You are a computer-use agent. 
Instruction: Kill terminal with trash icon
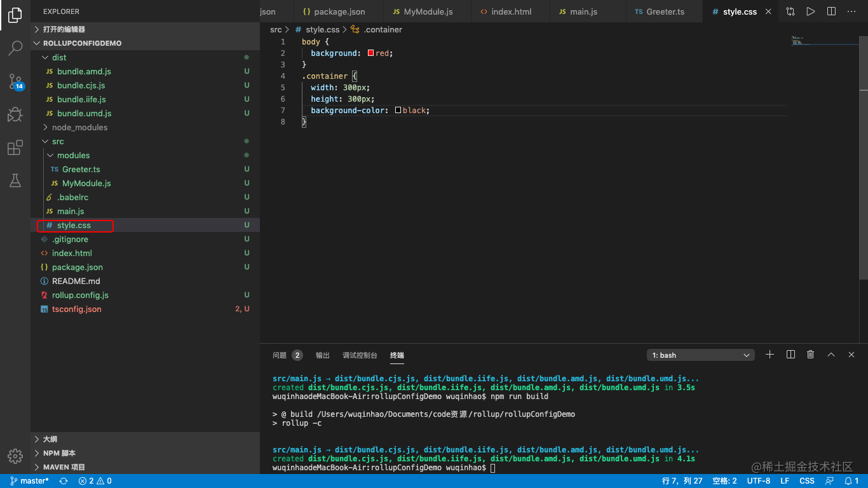click(810, 355)
